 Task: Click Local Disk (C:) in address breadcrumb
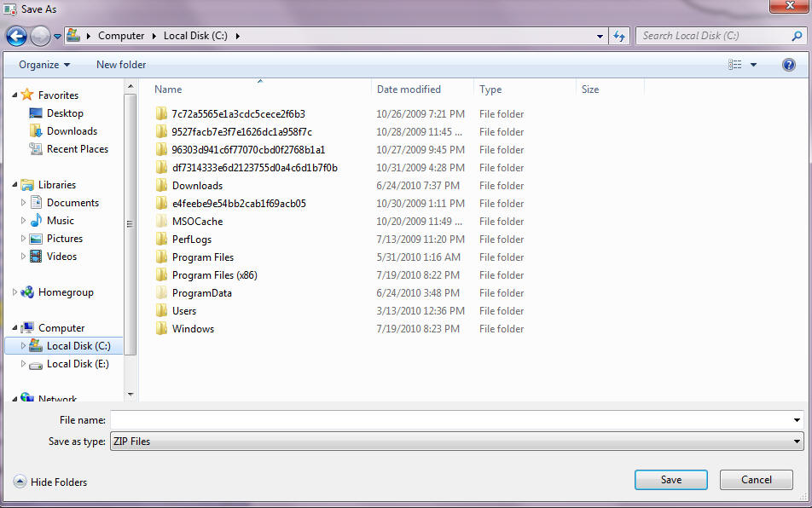point(195,36)
